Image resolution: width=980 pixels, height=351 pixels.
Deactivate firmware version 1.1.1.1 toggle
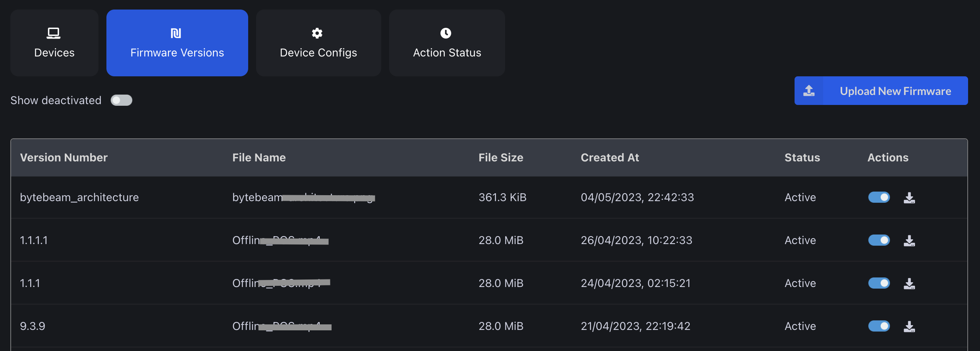point(879,240)
